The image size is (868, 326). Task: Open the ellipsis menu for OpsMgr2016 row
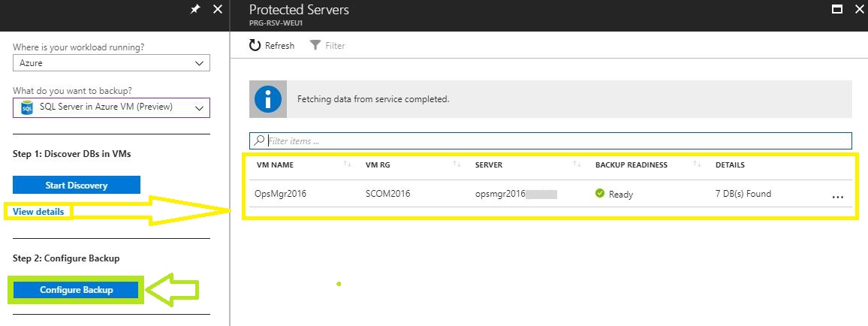coord(837,197)
